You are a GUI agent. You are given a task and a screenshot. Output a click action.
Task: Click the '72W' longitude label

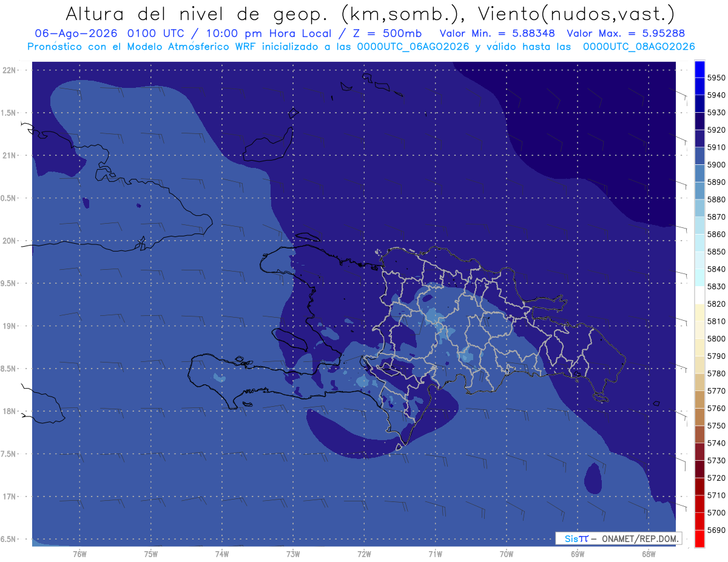coord(364,554)
